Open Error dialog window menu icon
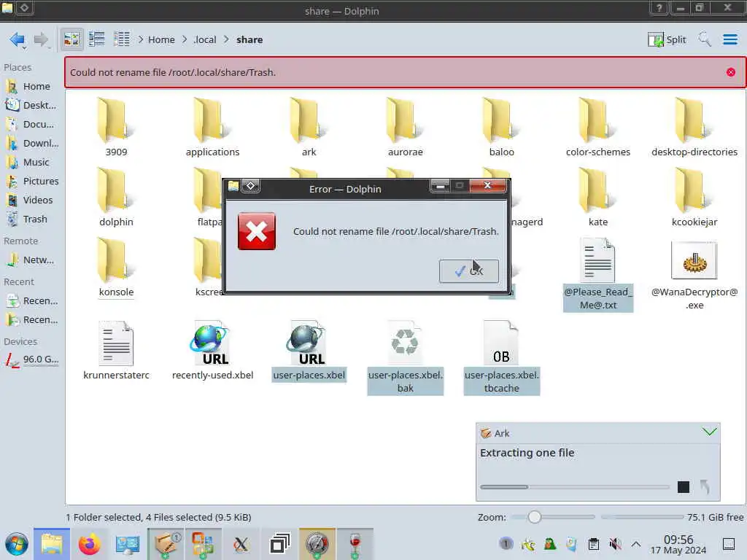The height and width of the screenshot is (560, 747). 233,186
